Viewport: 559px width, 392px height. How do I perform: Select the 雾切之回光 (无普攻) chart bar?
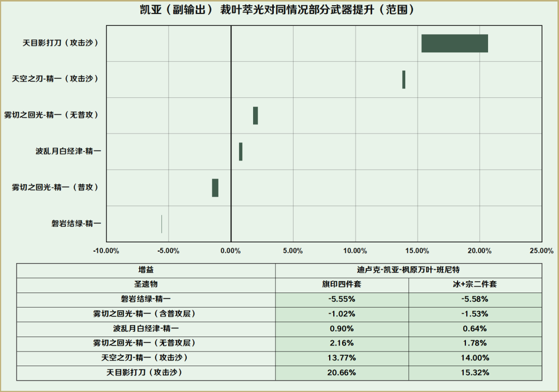(x=255, y=115)
